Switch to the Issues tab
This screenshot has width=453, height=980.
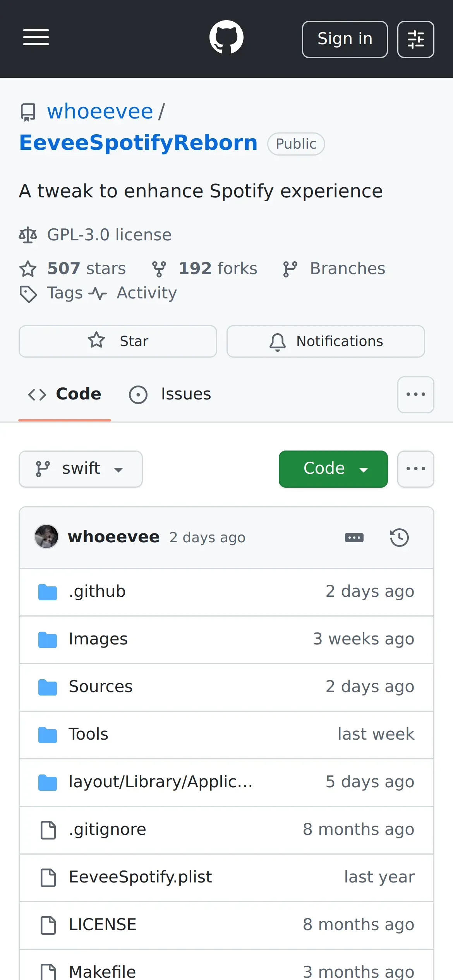click(x=170, y=394)
